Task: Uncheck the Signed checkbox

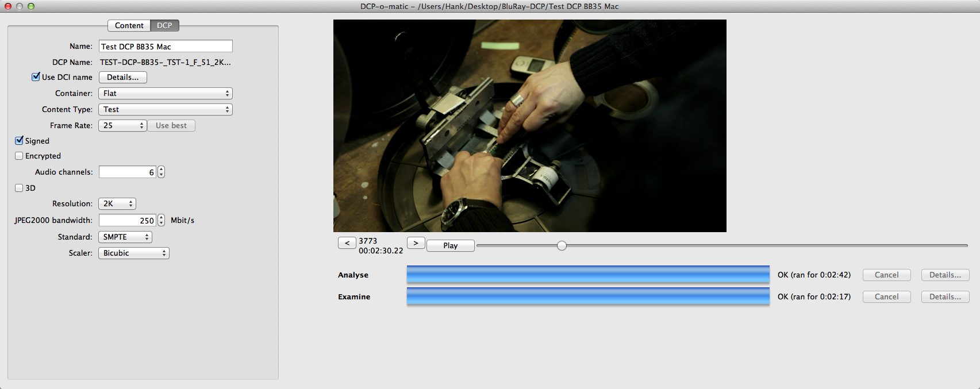Action: [20, 141]
